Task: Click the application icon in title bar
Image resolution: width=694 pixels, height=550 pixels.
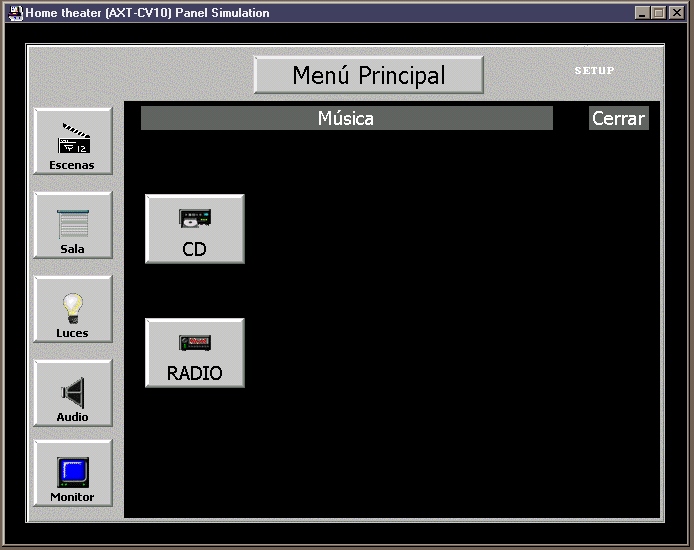Action: coord(15,12)
